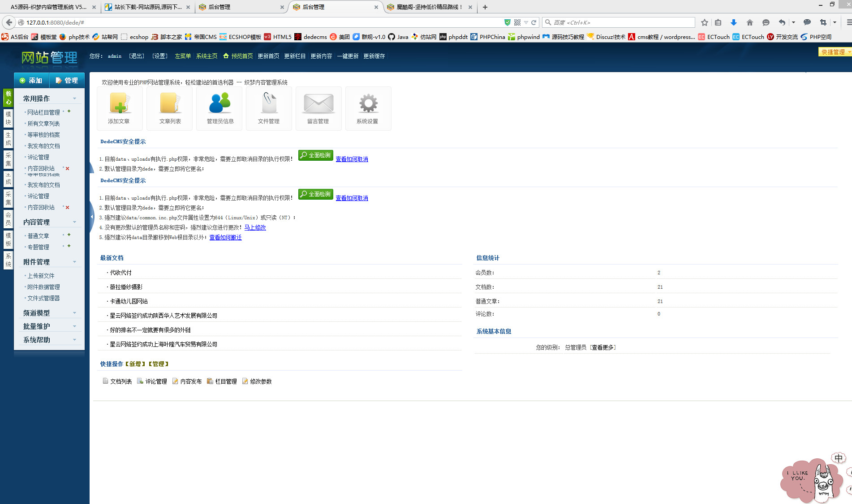Open the latest document 卡通幼儿园网站
Viewport: 852px width, 504px height.
pos(129,301)
